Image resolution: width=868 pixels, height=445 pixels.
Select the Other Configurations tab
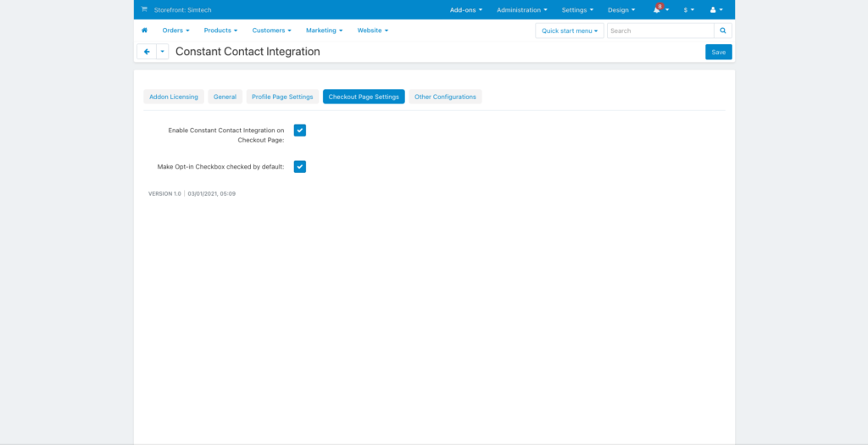click(445, 97)
